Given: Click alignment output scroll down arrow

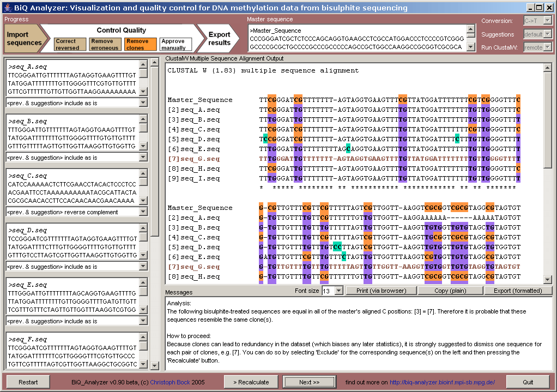Looking at the screenshot, I should (547, 279).
